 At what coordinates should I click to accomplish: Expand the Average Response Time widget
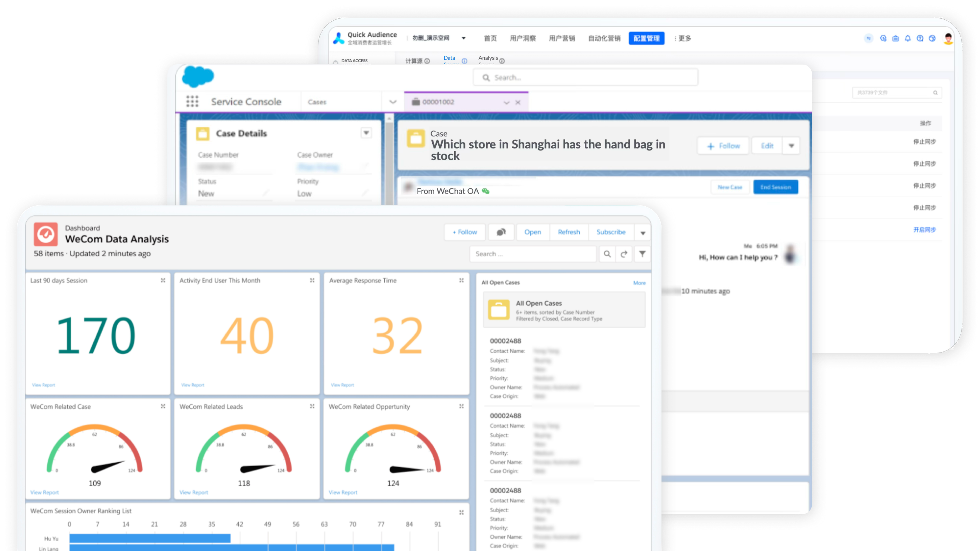coord(461,280)
